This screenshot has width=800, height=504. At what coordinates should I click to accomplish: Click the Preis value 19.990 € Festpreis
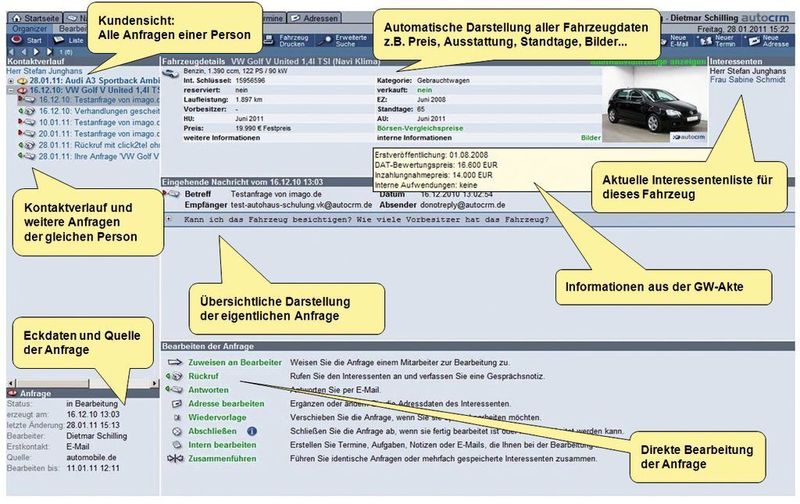click(x=262, y=129)
